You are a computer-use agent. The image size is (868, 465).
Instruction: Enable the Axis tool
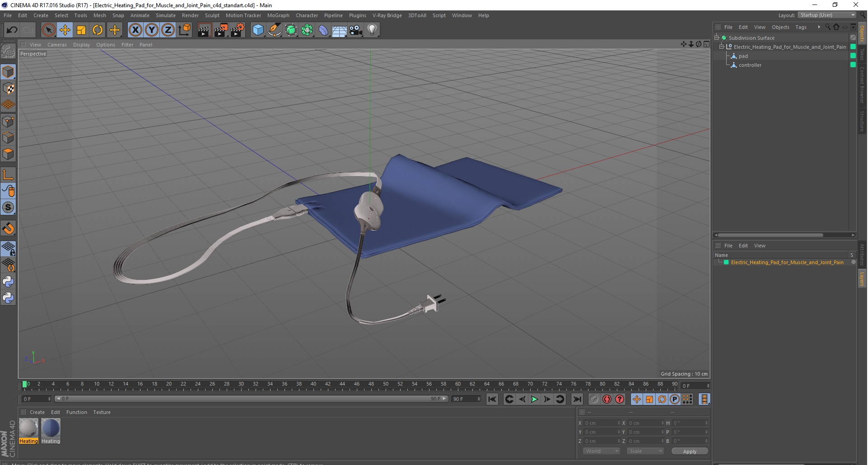click(x=8, y=175)
